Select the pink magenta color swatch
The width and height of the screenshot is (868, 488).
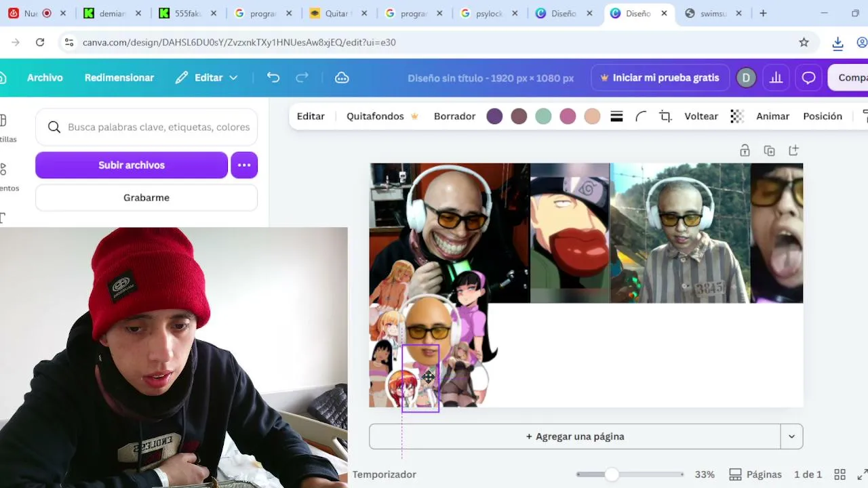(568, 117)
